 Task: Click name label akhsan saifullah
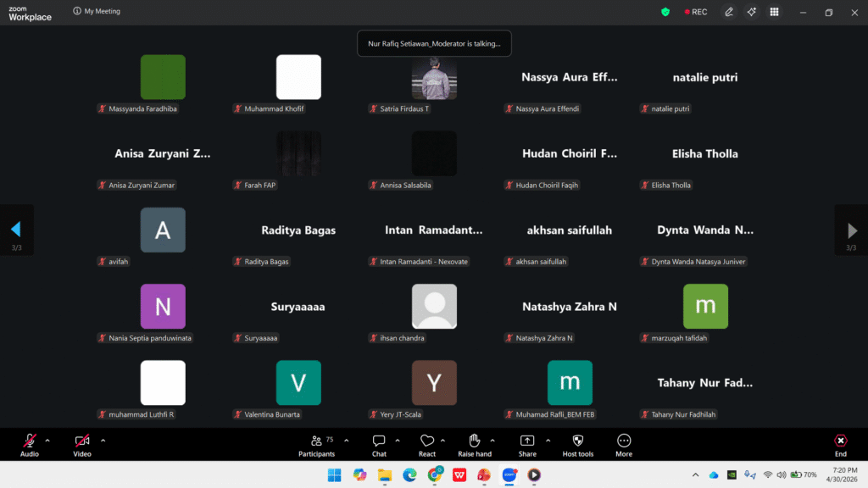click(x=536, y=261)
